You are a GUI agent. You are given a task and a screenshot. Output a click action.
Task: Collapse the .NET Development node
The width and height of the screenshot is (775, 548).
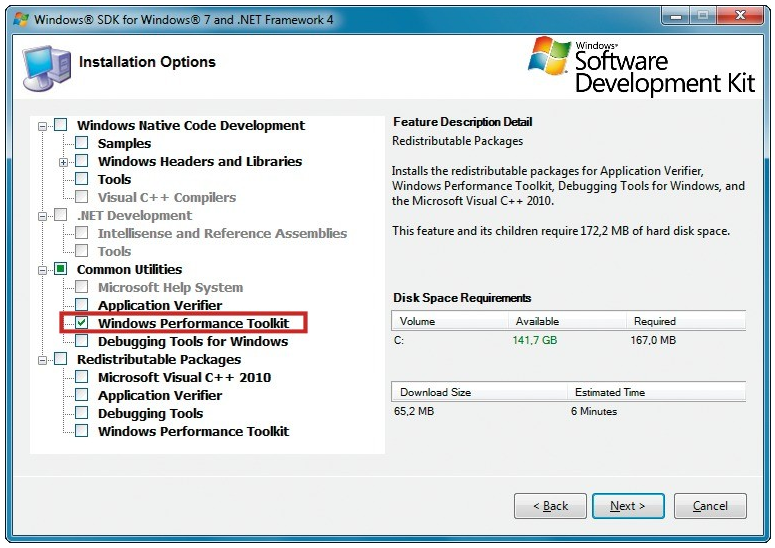pos(43,216)
